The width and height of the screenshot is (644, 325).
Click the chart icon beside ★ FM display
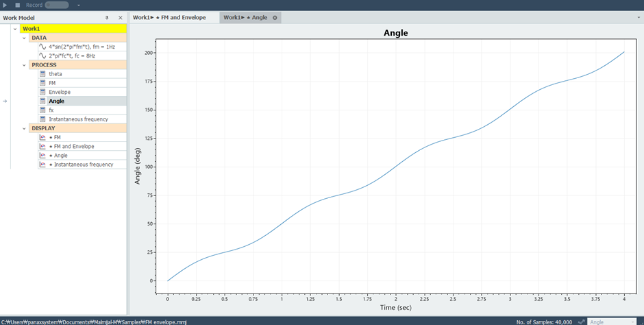42,137
